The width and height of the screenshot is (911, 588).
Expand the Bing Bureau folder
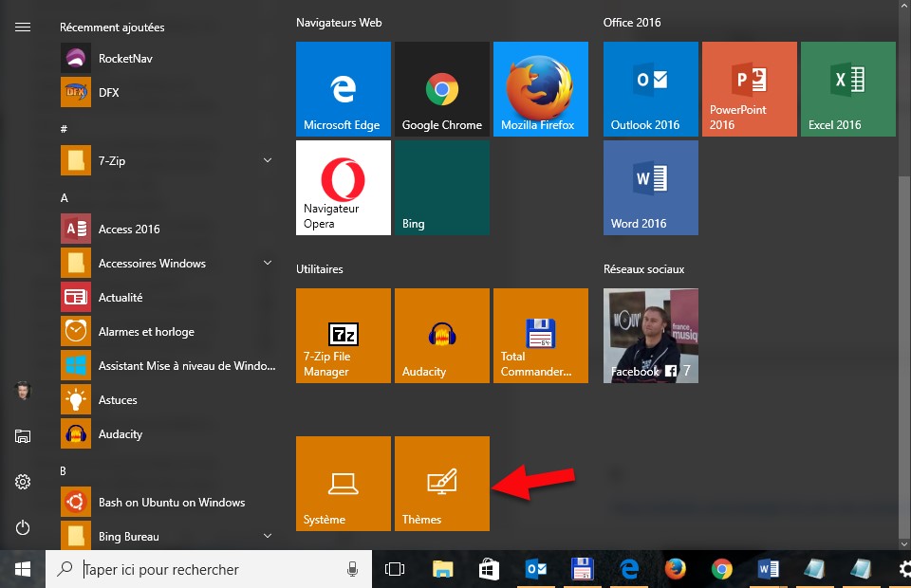[x=268, y=537]
